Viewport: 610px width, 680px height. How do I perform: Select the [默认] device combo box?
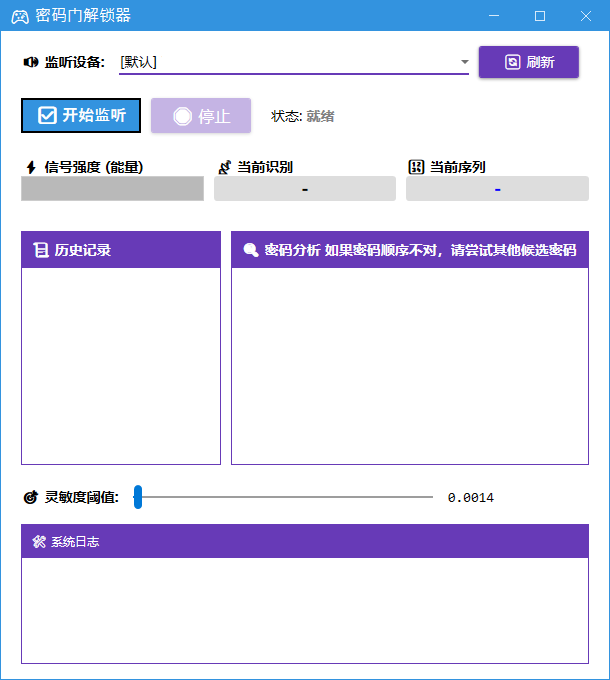point(294,62)
